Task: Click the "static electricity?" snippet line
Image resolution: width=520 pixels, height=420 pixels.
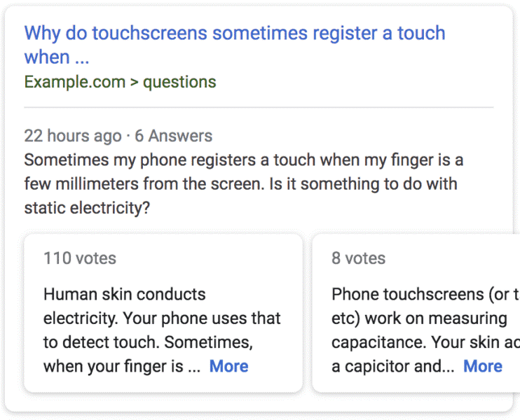Action: 87,209
